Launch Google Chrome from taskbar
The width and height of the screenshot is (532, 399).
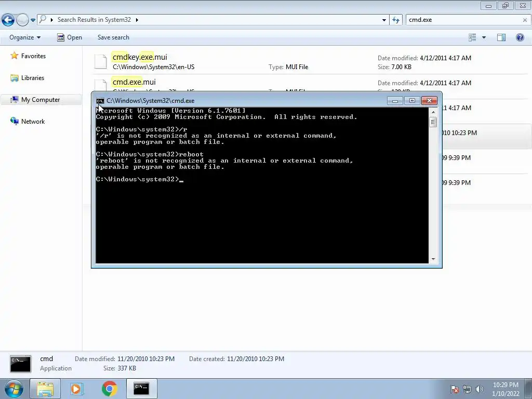[109, 389]
